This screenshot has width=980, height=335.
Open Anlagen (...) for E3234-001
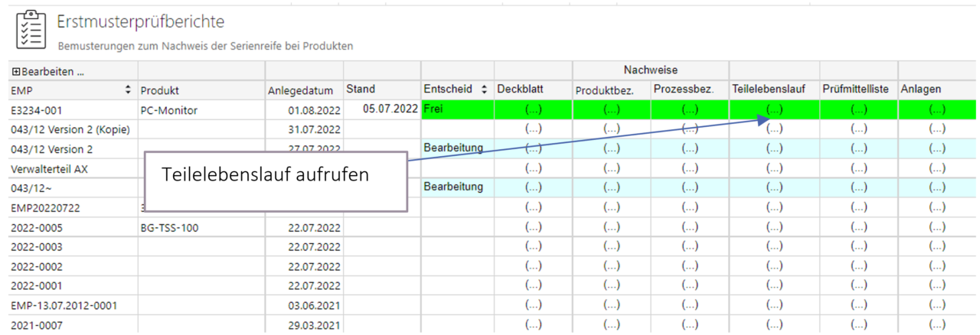(x=936, y=109)
